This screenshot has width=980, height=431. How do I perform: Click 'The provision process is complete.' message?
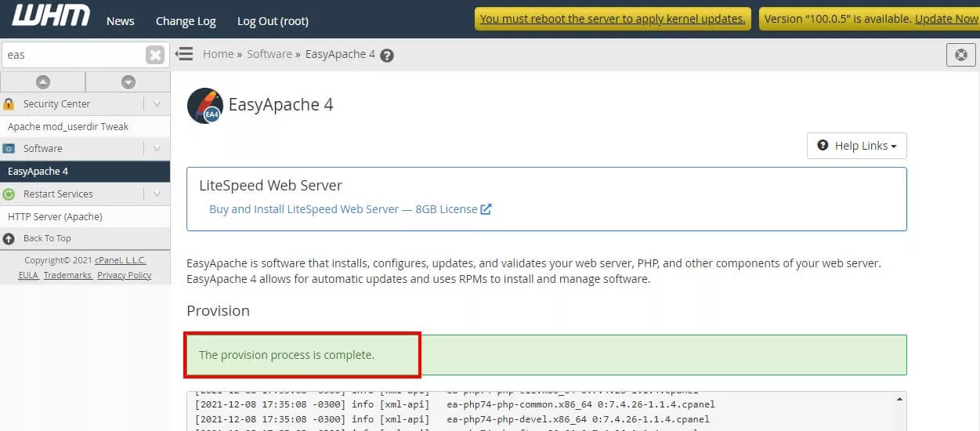coord(287,355)
